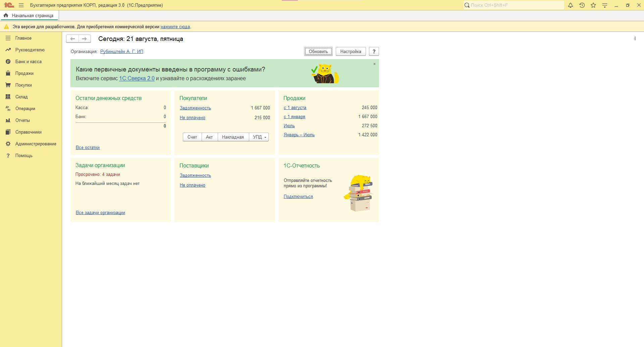Viewport: 644px width, 347px height.
Task: Open the Помощь section
Action: 24,156
